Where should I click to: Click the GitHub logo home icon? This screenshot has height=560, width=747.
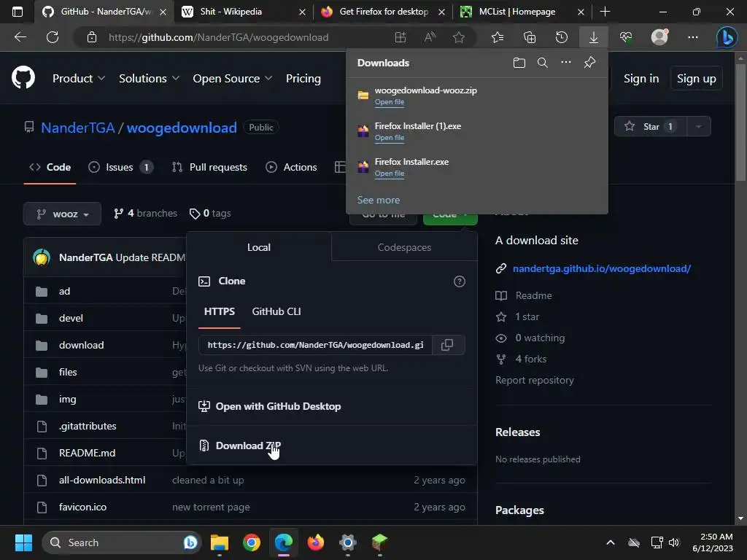tap(23, 78)
